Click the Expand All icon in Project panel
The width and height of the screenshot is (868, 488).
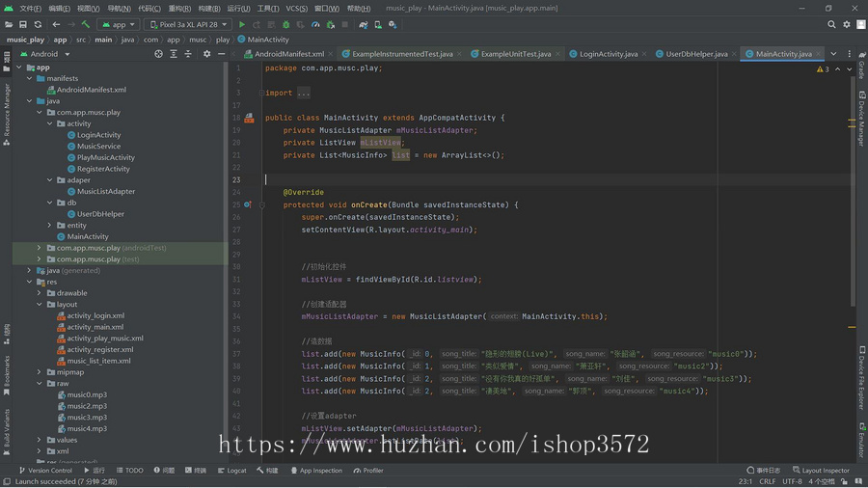click(x=174, y=54)
